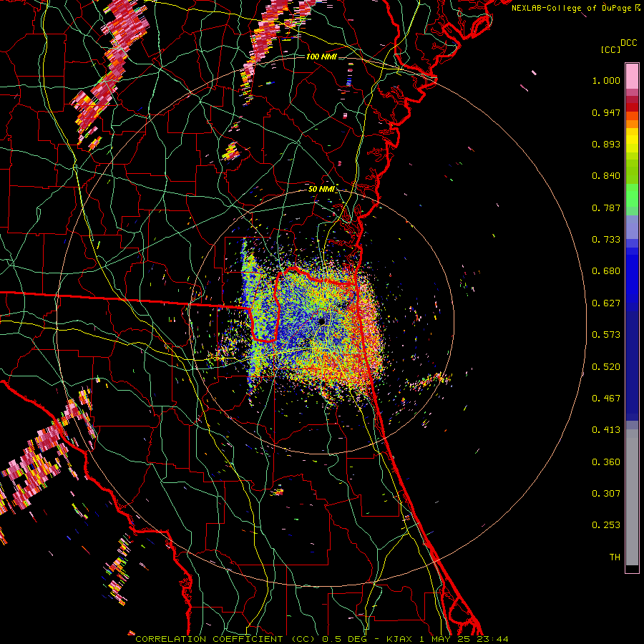Click the 23:44 timestamp
This screenshot has height=644, width=644.
tap(492, 639)
